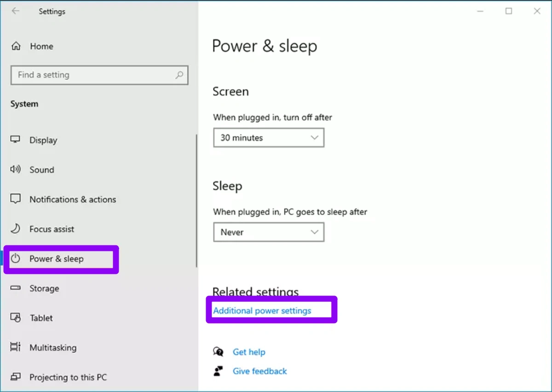This screenshot has height=392, width=552.
Task: Click the Storage drive icon
Action: 16,289
